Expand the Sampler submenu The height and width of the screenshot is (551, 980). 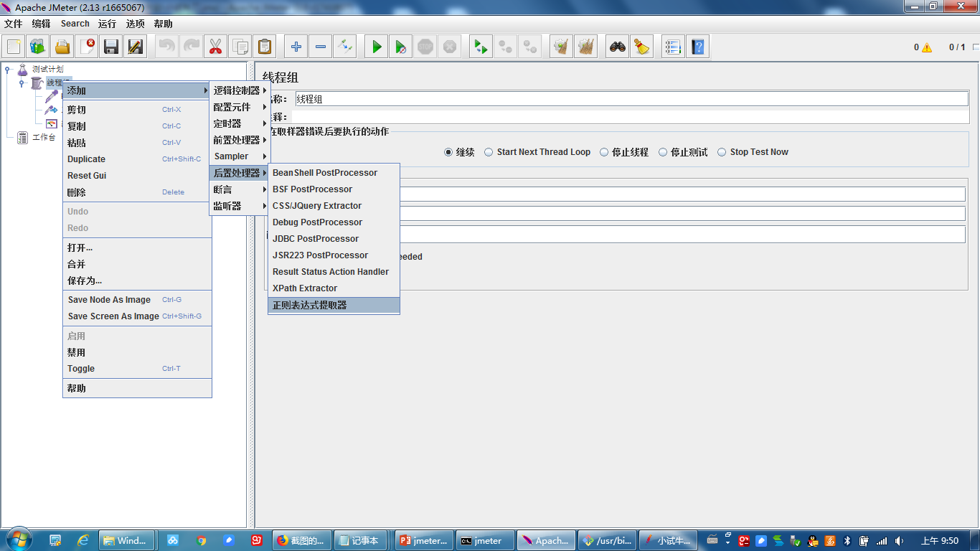point(239,156)
